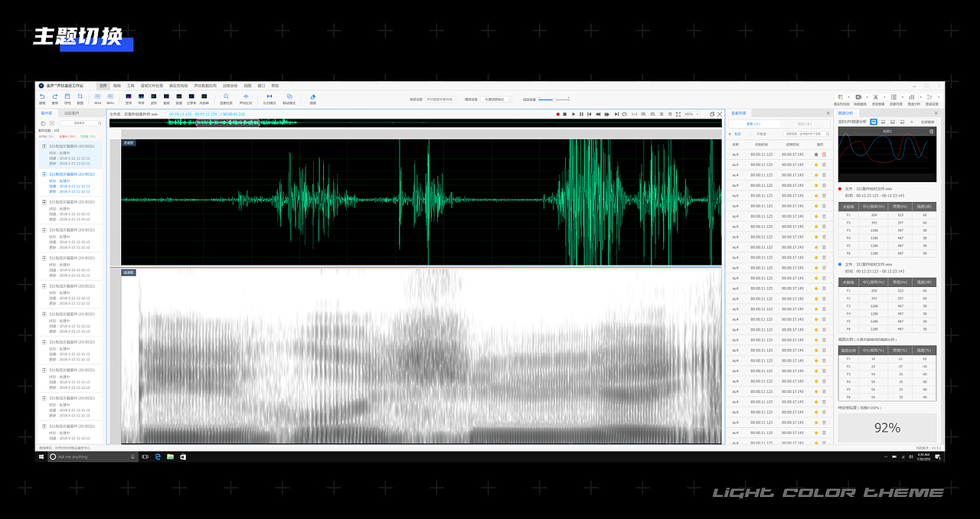
Task: Click the 图谱分析 bar chart toolbar icon
Action: point(912,97)
